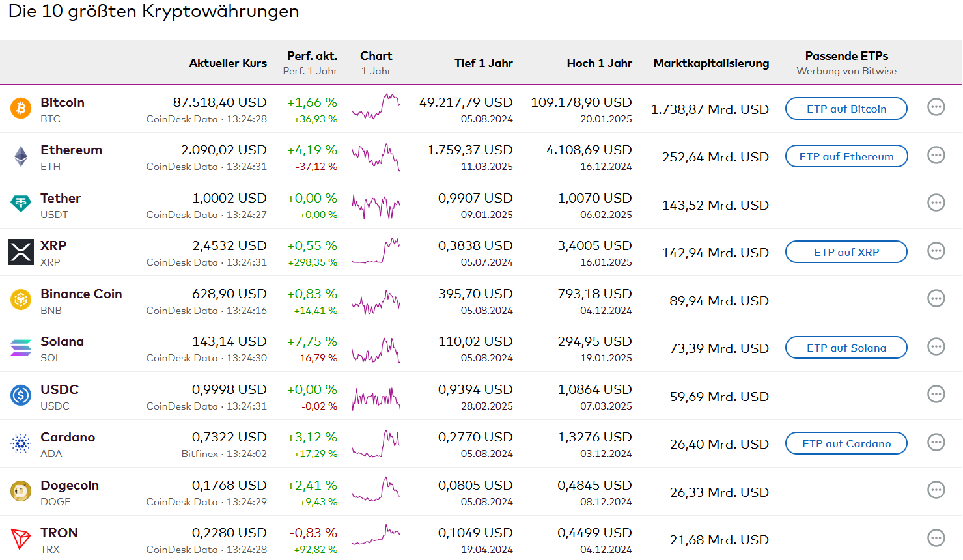The width and height of the screenshot is (963, 560).
Task: Click the USDC coin icon
Action: tap(21, 395)
